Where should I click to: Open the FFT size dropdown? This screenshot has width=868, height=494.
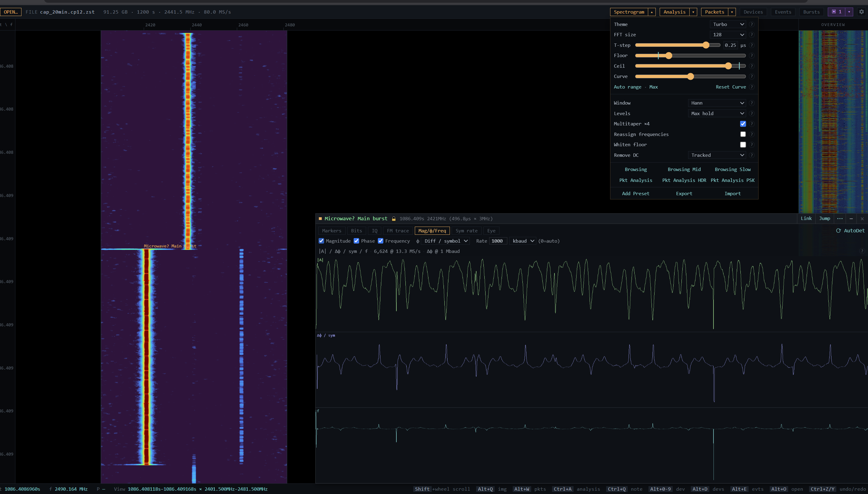coord(728,35)
